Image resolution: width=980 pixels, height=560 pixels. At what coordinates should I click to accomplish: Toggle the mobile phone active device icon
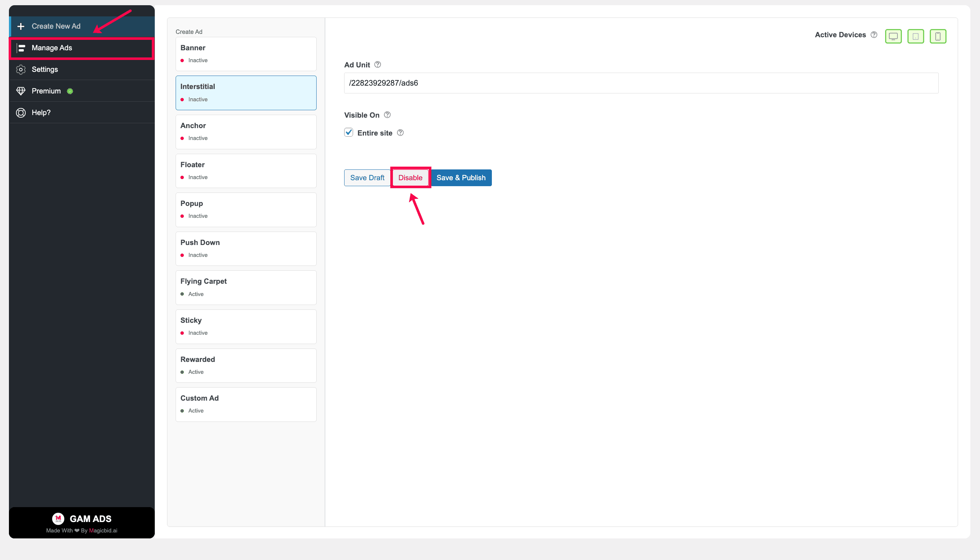[938, 36]
